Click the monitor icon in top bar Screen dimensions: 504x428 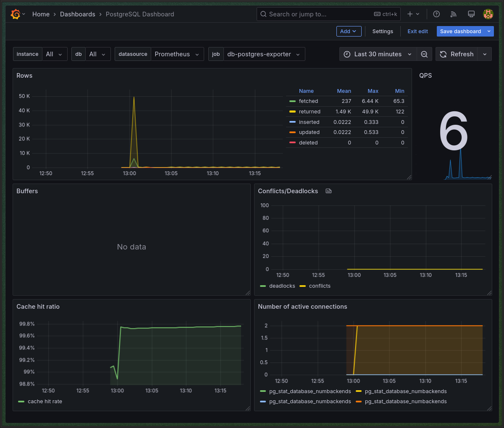(471, 14)
